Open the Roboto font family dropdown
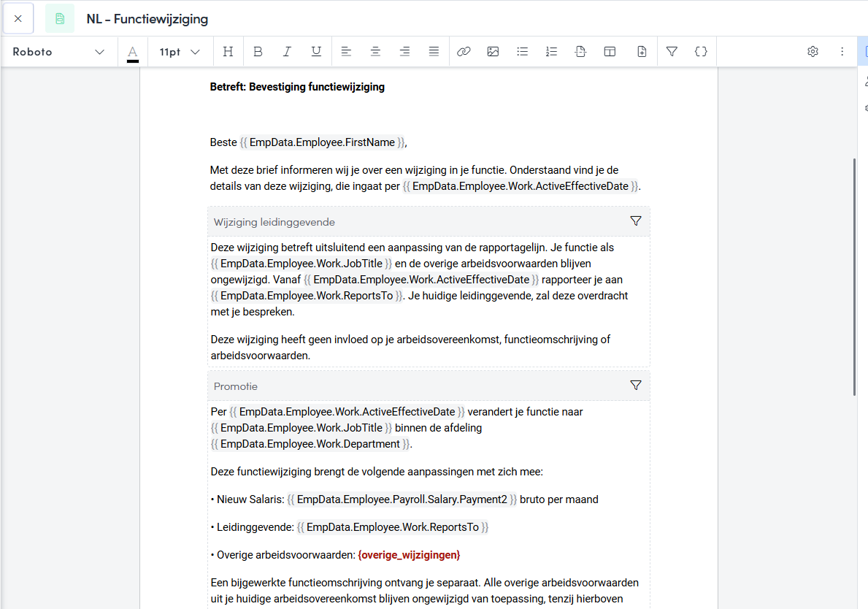 click(x=58, y=52)
